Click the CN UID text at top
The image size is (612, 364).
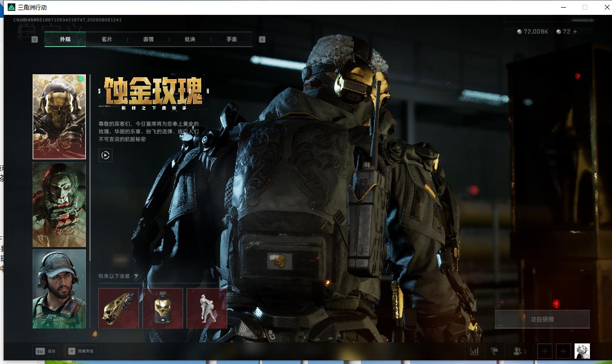coord(67,20)
